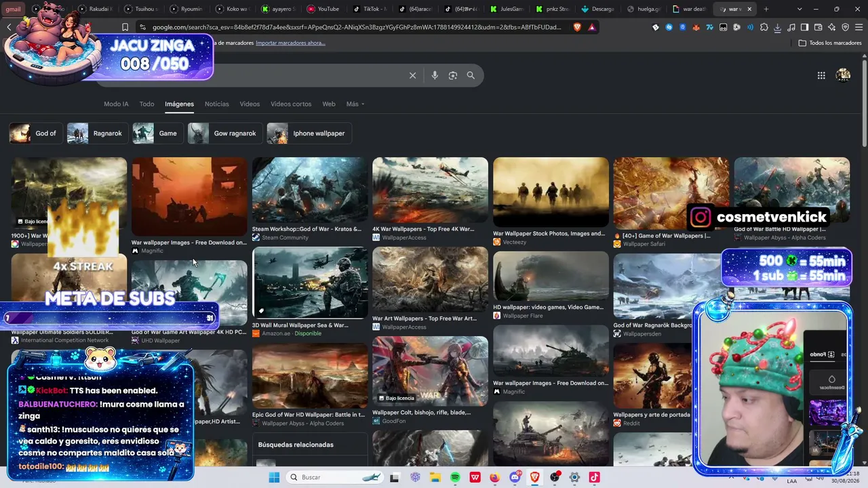Open the soldiers silhouette Vecteezy thumbnail
The height and width of the screenshot is (488, 868).
[x=551, y=192]
